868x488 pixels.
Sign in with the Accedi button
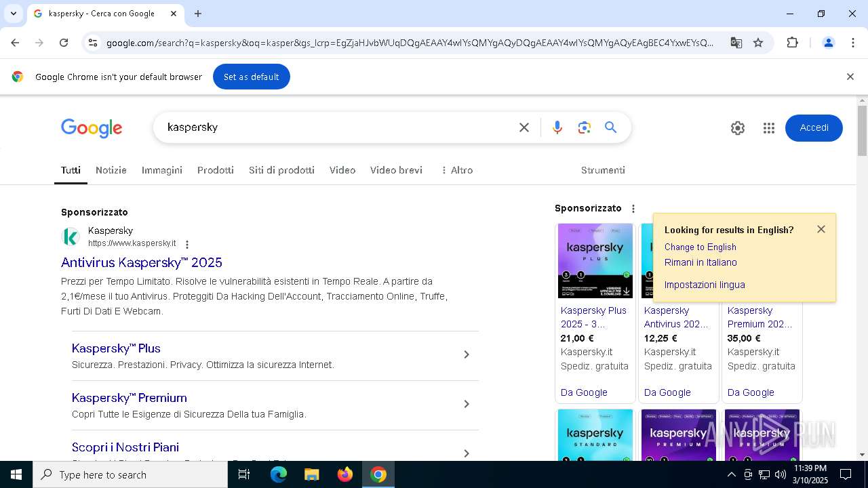coord(814,128)
